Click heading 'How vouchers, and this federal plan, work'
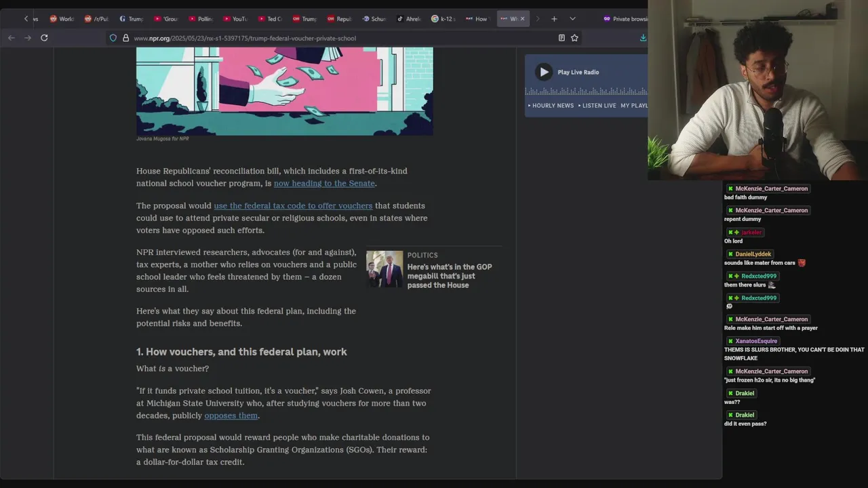 (241, 352)
